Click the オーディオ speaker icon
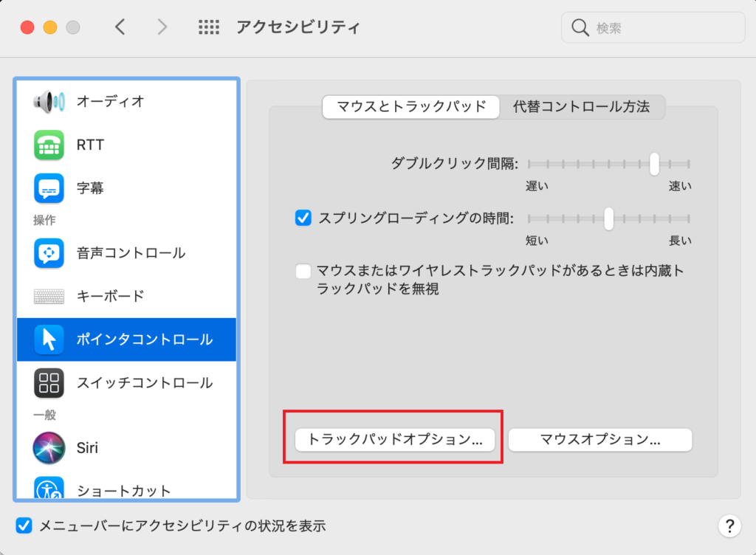 [x=49, y=102]
